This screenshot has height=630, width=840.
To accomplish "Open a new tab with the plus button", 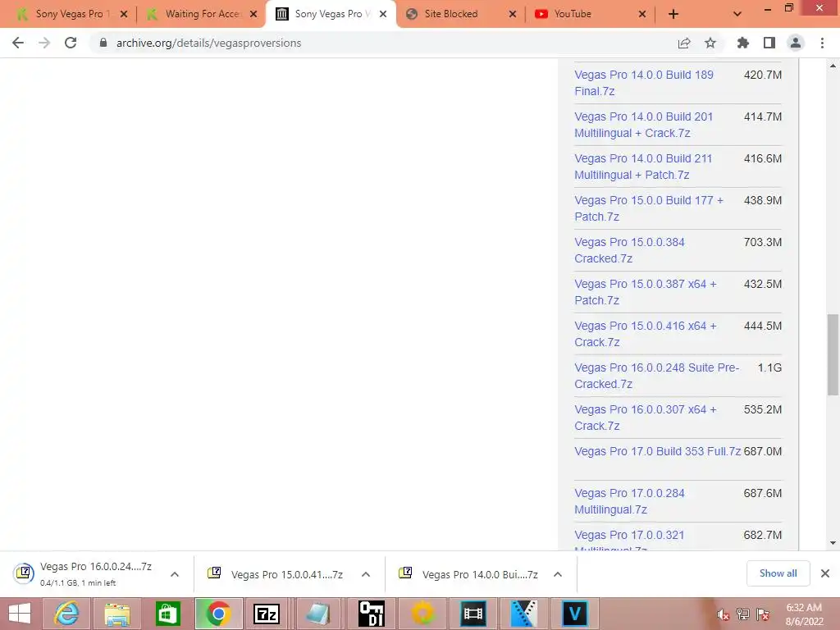I will coord(673,15).
